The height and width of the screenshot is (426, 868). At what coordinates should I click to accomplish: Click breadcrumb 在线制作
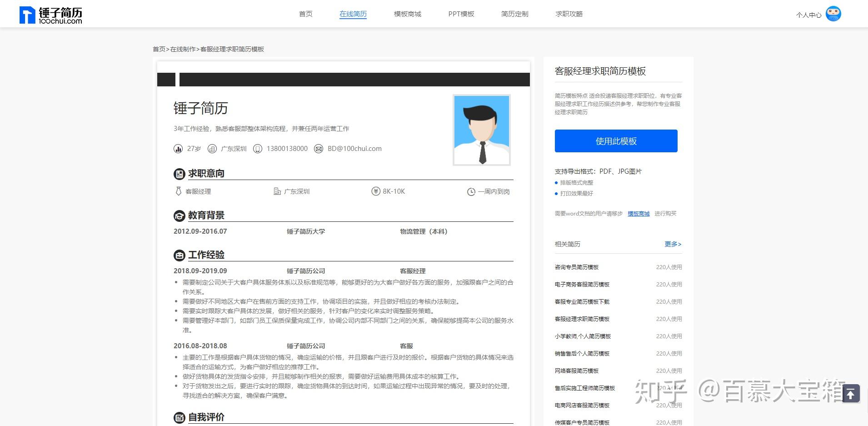(183, 49)
